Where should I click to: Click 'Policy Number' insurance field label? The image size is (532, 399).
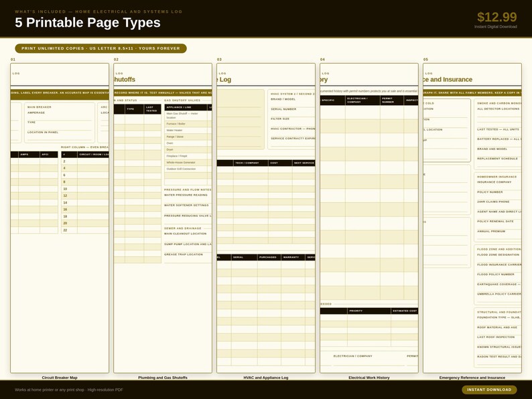coord(490,192)
